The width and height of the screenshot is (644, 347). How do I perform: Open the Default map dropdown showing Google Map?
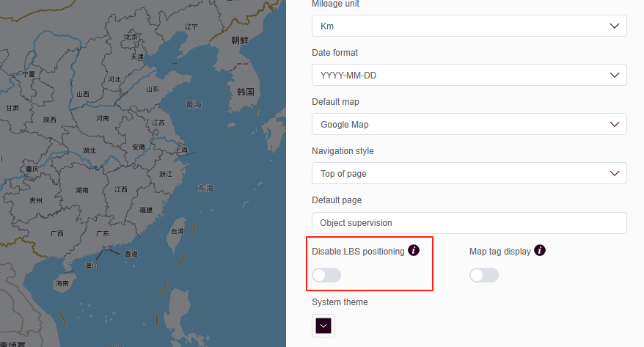pyautogui.click(x=469, y=125)
